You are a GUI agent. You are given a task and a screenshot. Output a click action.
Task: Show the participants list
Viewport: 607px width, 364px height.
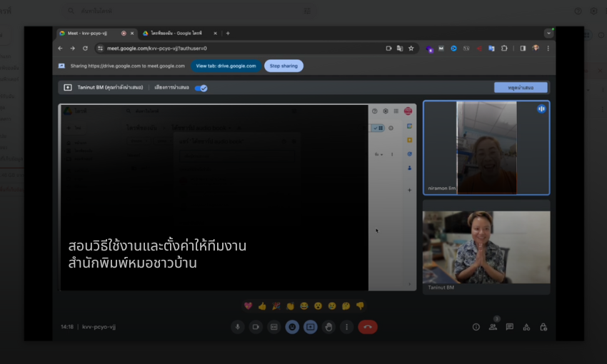[x=493, y=327]
